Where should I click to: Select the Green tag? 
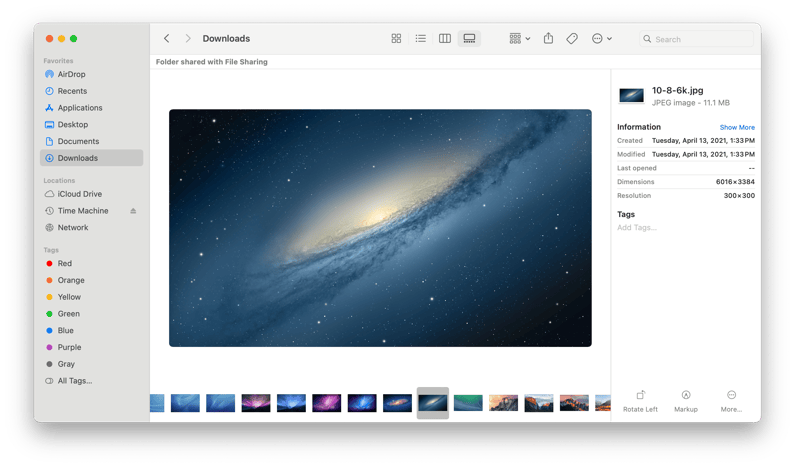click(91, 313)
